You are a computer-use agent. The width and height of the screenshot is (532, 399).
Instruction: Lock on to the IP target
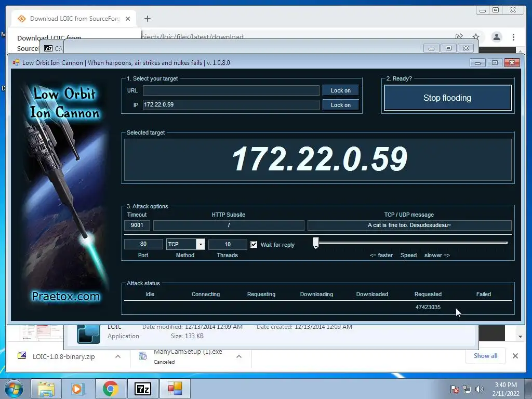[341, 105]
